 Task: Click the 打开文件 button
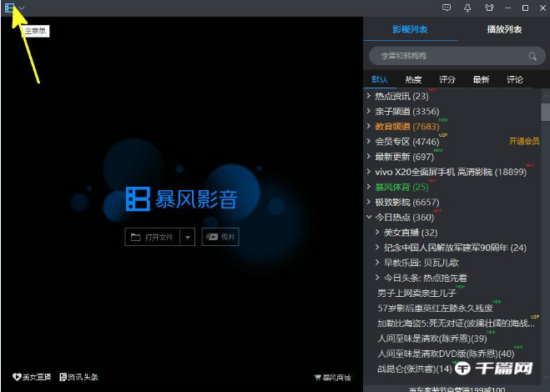(x=152, y=237)
